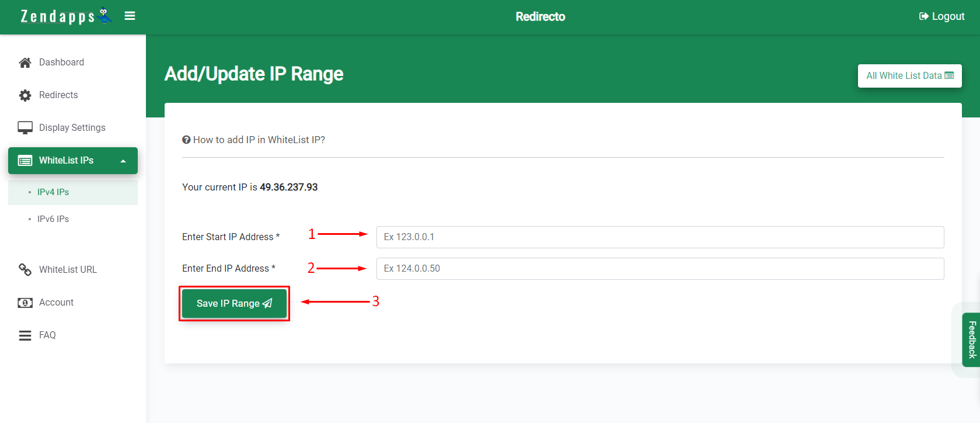Open Dashboard in the sidebar
Image resolution: width=980 pixels, height=423 pixels.
point(61,63)
